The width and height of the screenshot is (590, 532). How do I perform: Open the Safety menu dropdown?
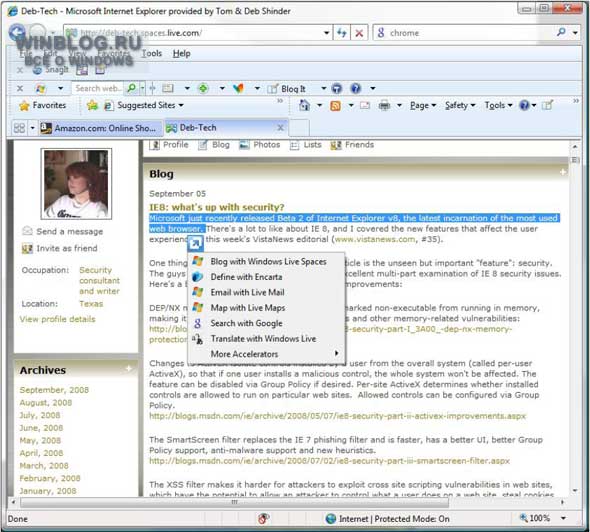coord(460,106)
